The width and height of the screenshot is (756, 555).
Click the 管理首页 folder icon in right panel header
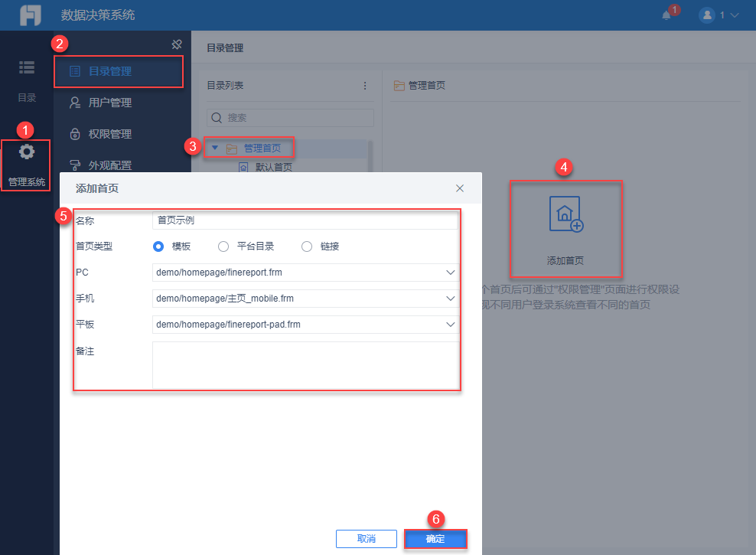coord(399,86)
